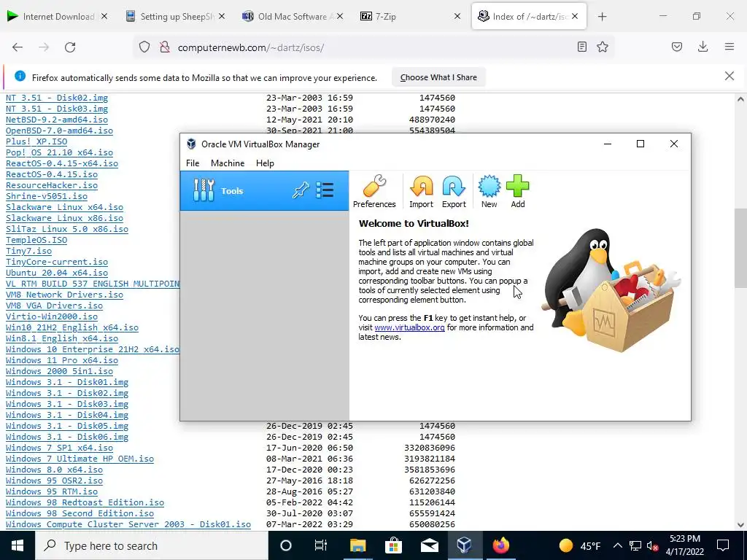Image resolution: width=747 pixels, height=560 pixels.
Task: Click the page vertical scrollbar thumb
Action: [740, 248]
